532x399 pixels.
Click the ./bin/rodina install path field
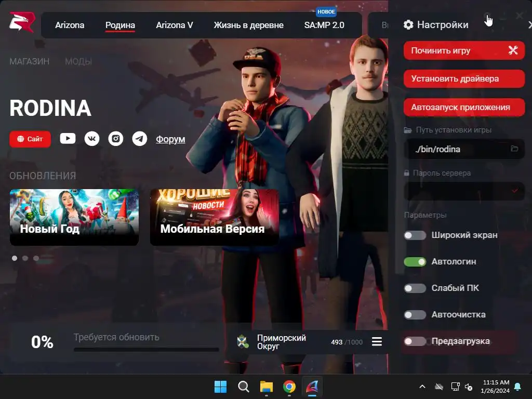[x=464, y=149]
